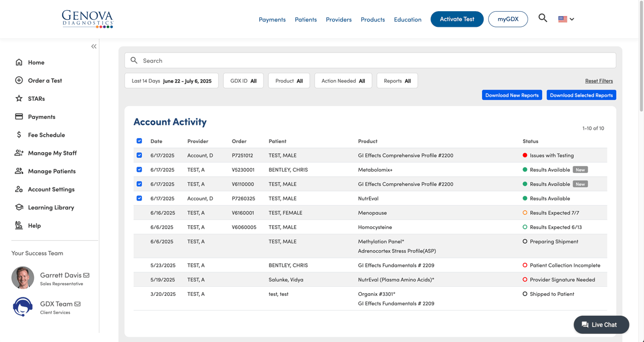This screenshot has width=644, height=342.
Task: Open the Last 14 Days date range filter
Action: click(x=172, y=81)
